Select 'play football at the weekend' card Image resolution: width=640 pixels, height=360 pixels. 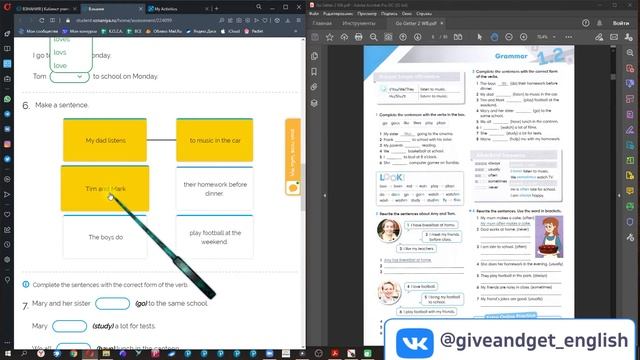[215, 237]
